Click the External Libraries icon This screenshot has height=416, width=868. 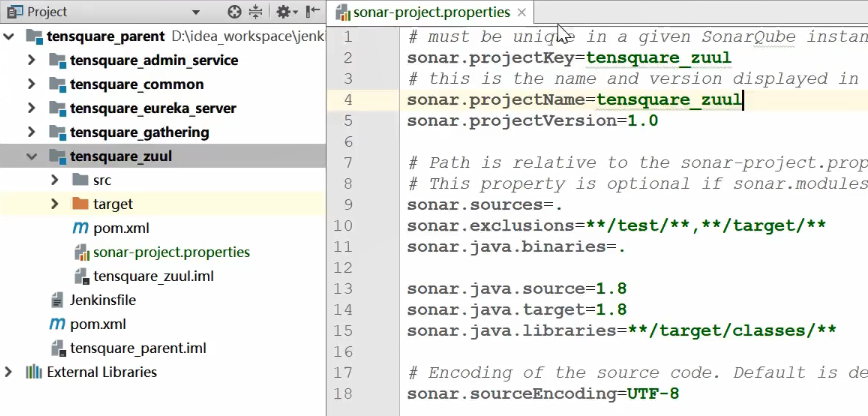[34, 372]
